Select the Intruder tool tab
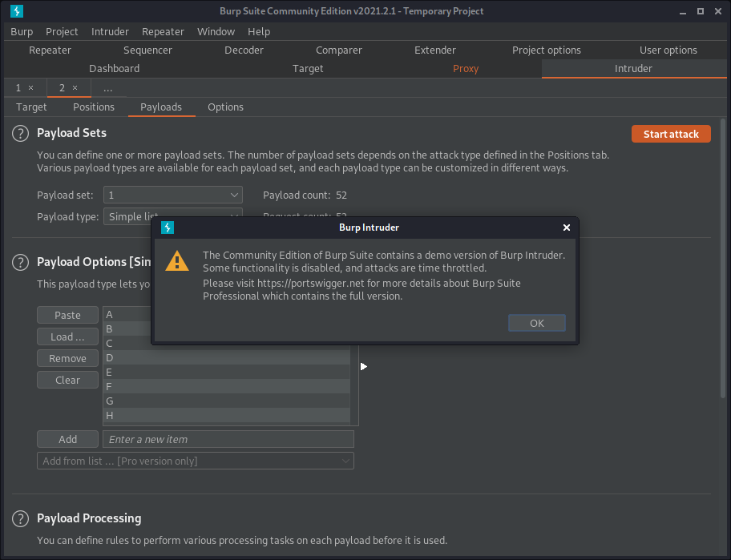The image size is (731, 560). 633,68
